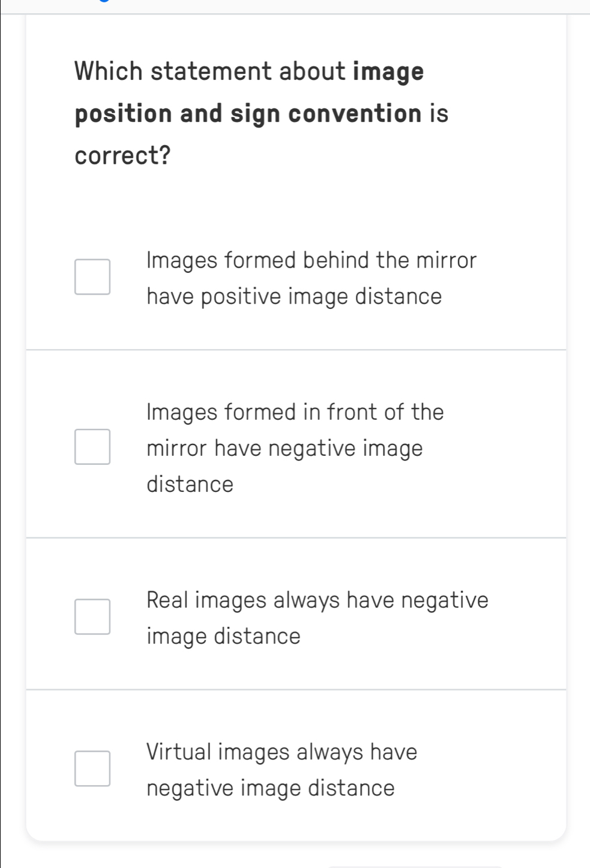The width and height of the screenshot is (590, 868).
Task: Click the question line 'Which statement about image'
Action: click(x=249, y=72)
